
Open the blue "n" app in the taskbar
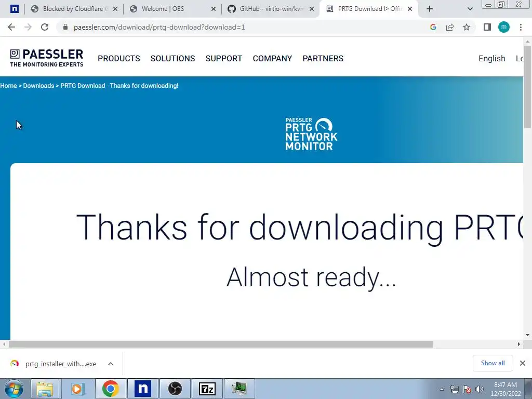tap(142, 389)
